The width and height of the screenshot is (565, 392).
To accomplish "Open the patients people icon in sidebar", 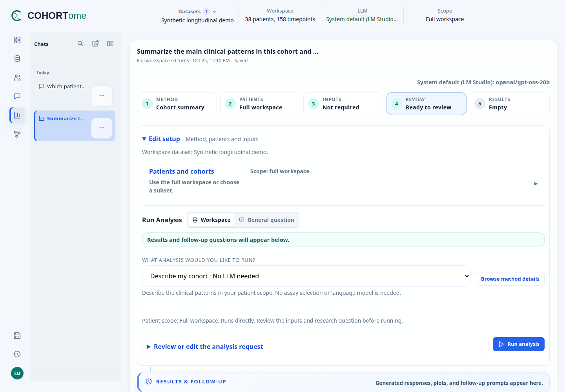I will pyautogui.click(x=17, y=78).
